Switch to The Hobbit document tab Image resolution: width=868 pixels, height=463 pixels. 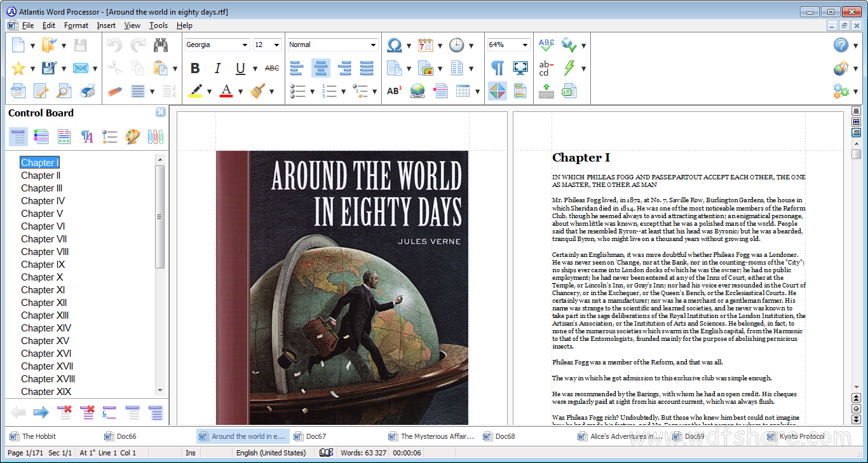(39, 436)
